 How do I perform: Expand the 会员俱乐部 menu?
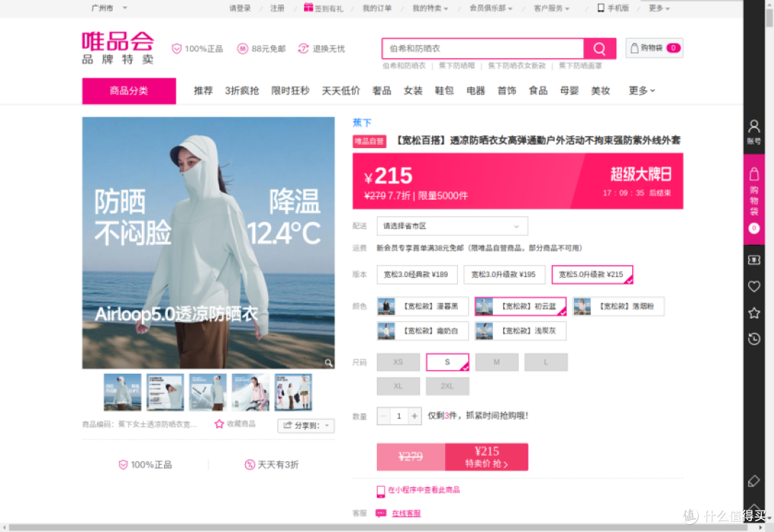[x=491, y=8]
